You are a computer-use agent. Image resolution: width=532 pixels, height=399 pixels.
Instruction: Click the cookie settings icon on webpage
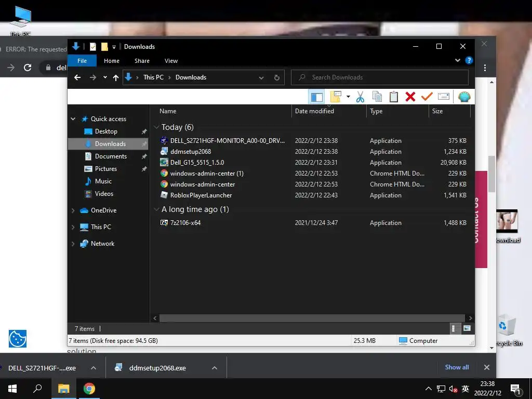18,339
